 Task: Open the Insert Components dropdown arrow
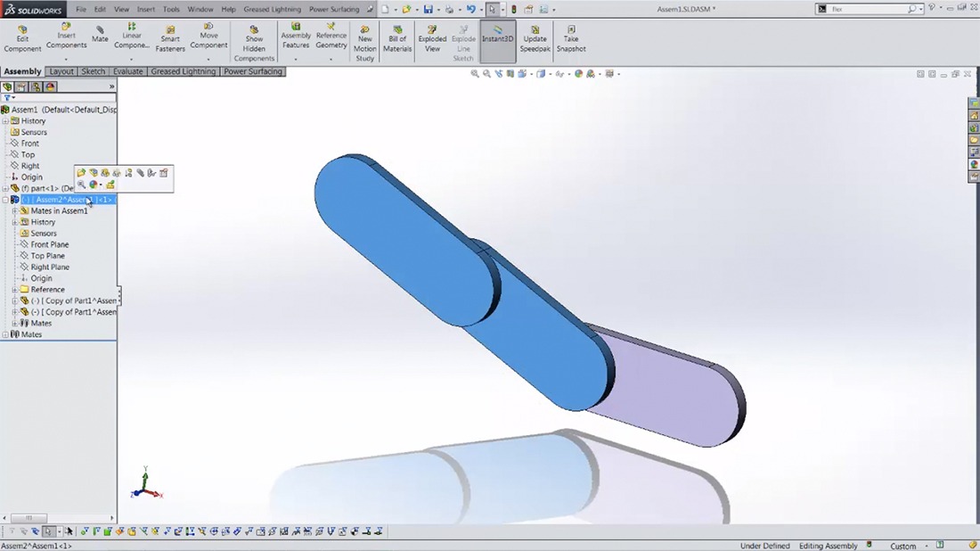[66, 59]
